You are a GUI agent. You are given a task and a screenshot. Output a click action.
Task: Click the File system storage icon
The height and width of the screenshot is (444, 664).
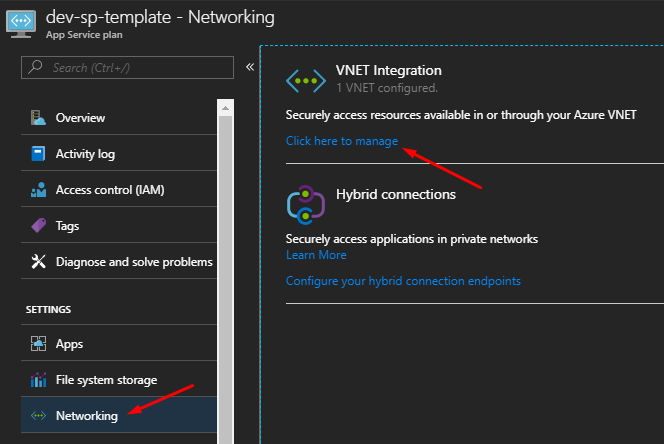pyautogui.click(x=39, y=380)
